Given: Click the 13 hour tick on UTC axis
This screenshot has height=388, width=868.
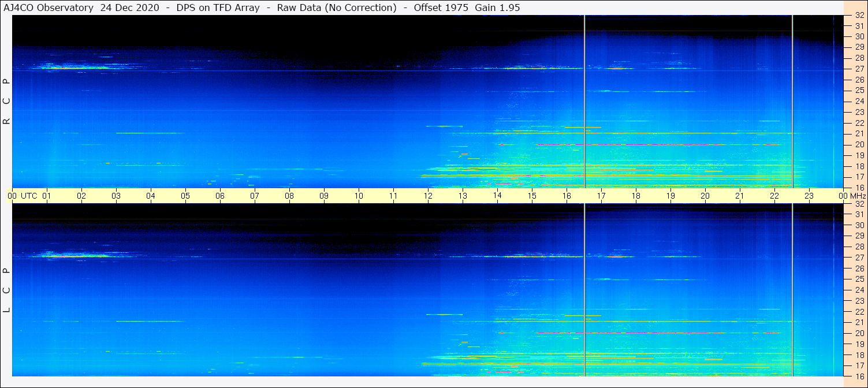Looking at the screenshot, I should (463, 196).
